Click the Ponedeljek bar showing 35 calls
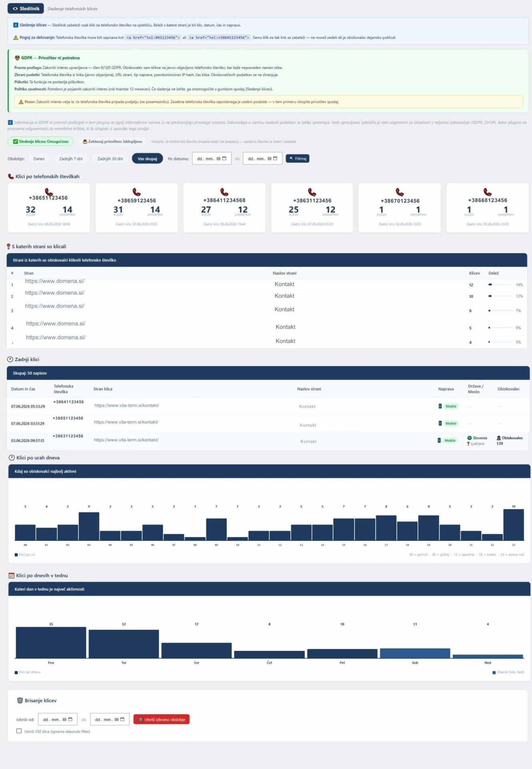Image resolution: width=532 pixels, height=769 pixels. coord(51,642)
